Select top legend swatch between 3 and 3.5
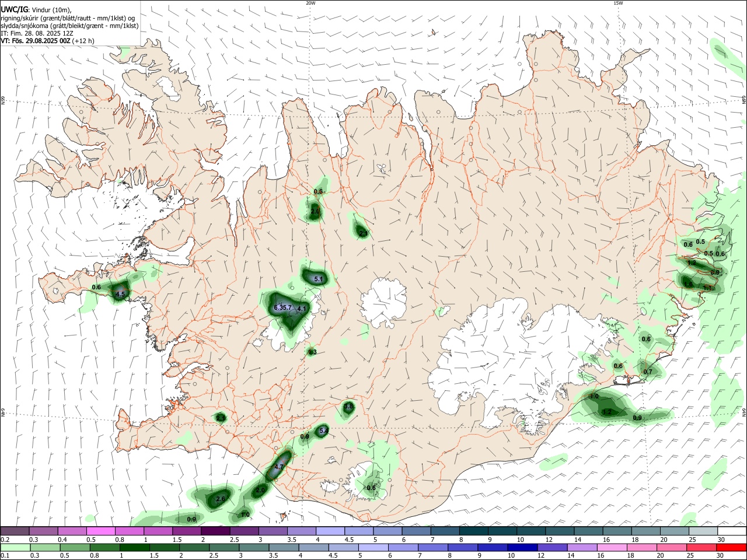 pyautogui.click(x=272, y=531)
